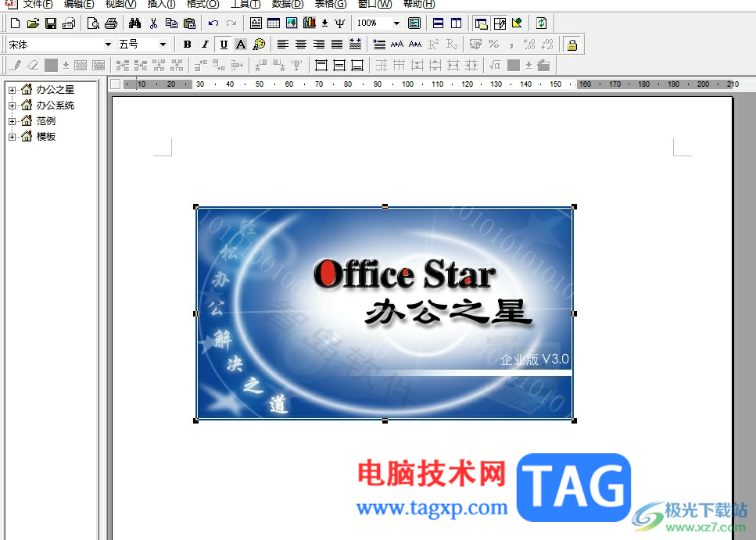Select the 模板 tree item label
Screen dimensions: 756x540
[46, 137]
